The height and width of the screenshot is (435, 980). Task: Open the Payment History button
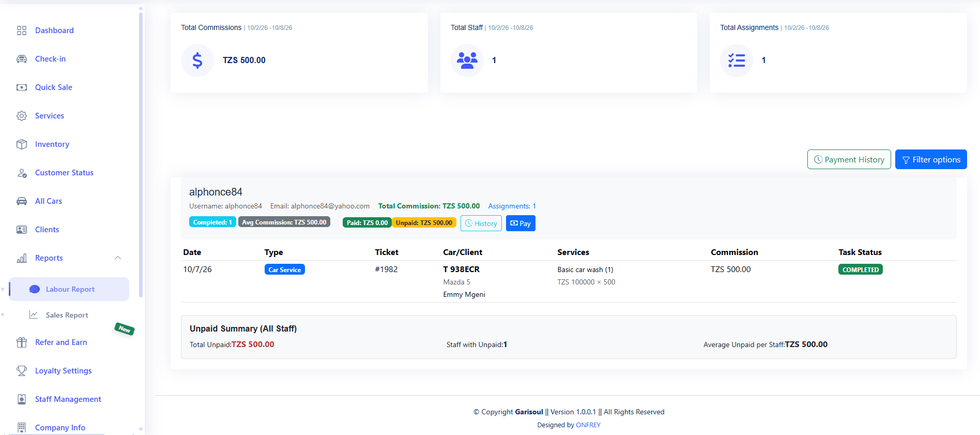849,159
